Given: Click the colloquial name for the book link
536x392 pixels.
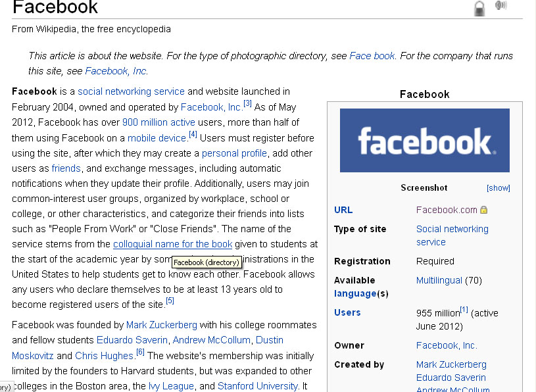Looking at the screenshot, I should click(172, 243).
